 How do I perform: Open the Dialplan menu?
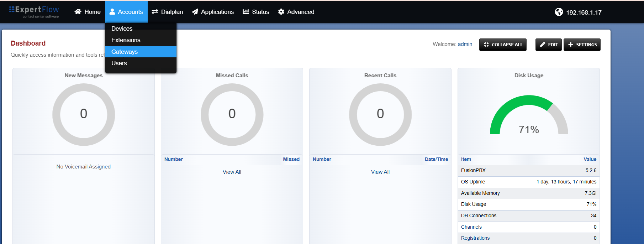tap(167, 12)
